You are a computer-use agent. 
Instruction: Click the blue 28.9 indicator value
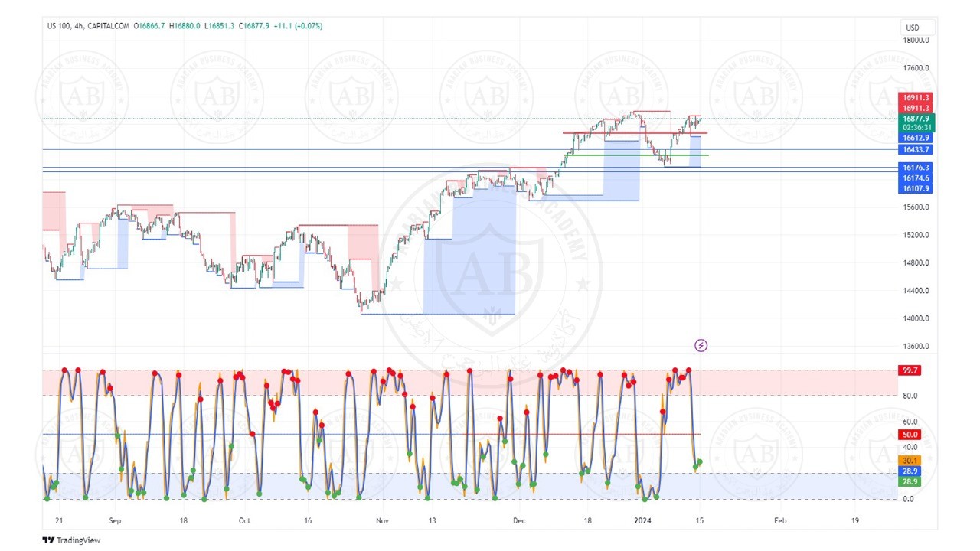910,471
